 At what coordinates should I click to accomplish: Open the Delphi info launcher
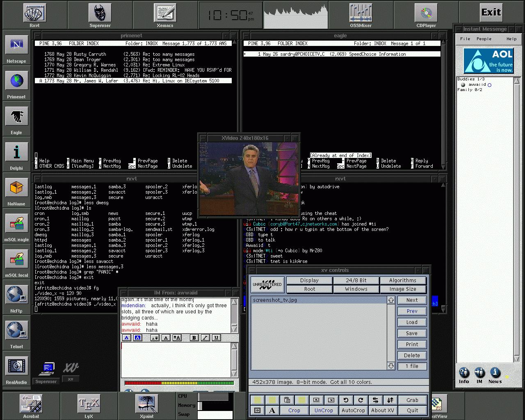(x=16, y=152)
